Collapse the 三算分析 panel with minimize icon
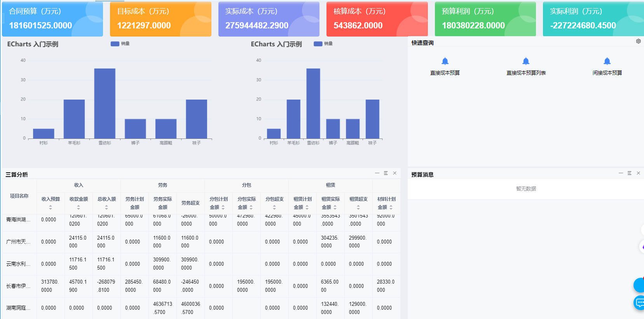This screenshot has height=319, width=644. click(377, 173)
